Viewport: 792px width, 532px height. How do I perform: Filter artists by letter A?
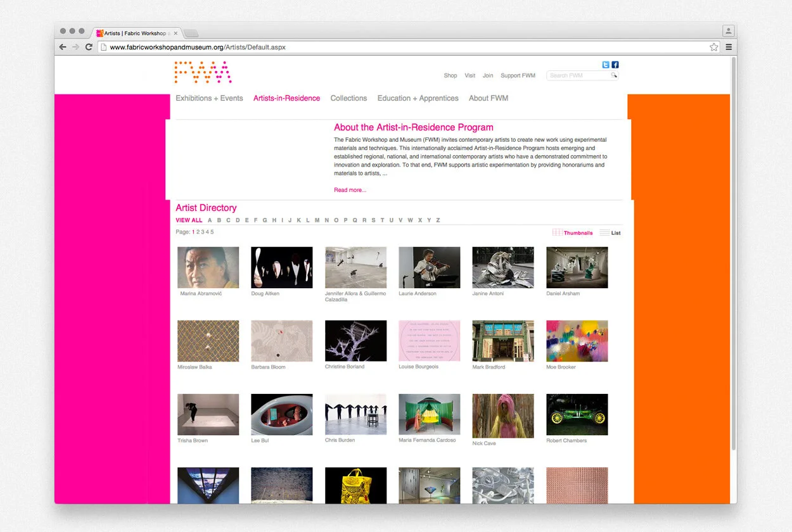(x=210, y=220)
